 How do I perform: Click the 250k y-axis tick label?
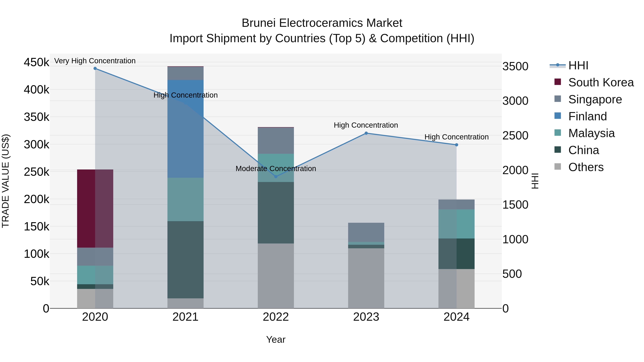pyautogui.click(x=37, y=172)
